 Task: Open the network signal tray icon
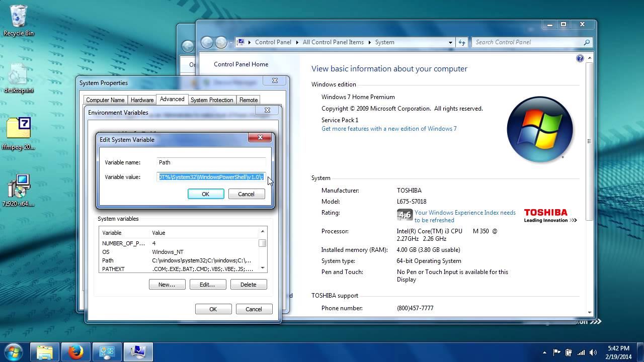(581, 352)
